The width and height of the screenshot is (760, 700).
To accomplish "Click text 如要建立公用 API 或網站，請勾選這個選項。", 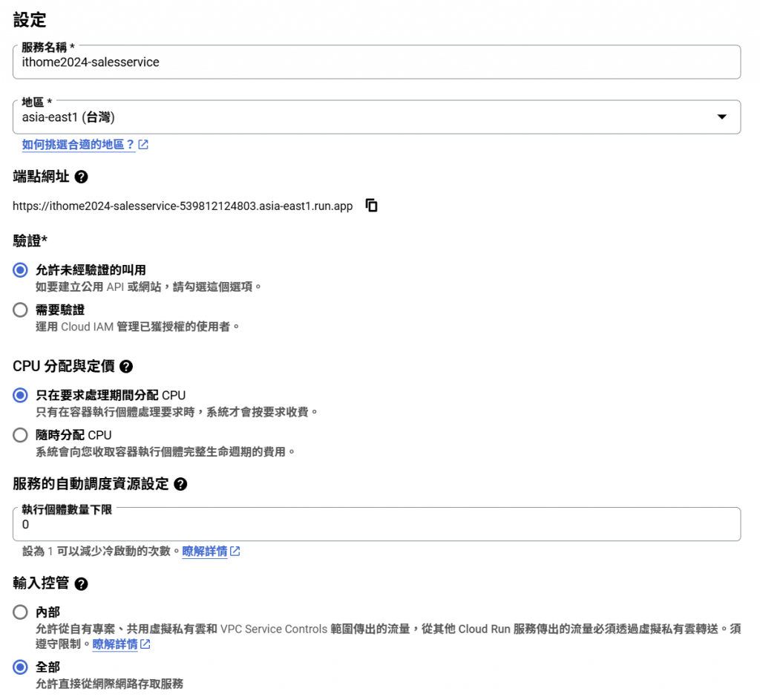I will (x=148, y=287).
